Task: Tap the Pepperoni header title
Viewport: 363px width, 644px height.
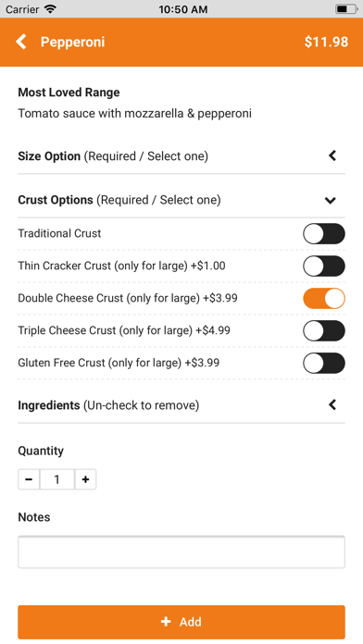Action: coord(73,42)
